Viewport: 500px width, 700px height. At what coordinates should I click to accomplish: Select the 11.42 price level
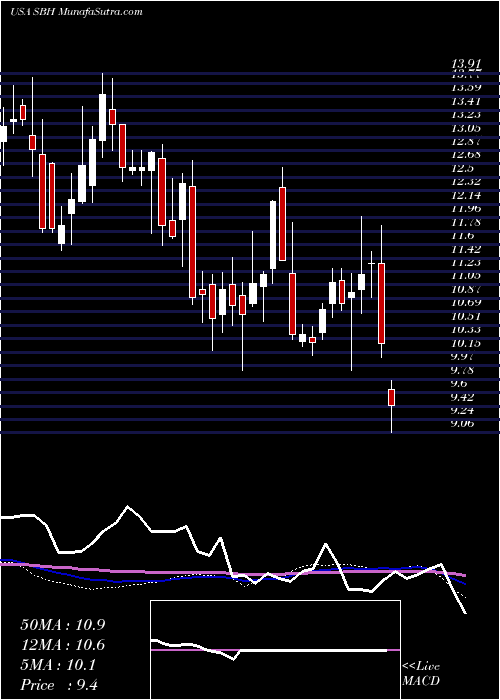(467, 249)
